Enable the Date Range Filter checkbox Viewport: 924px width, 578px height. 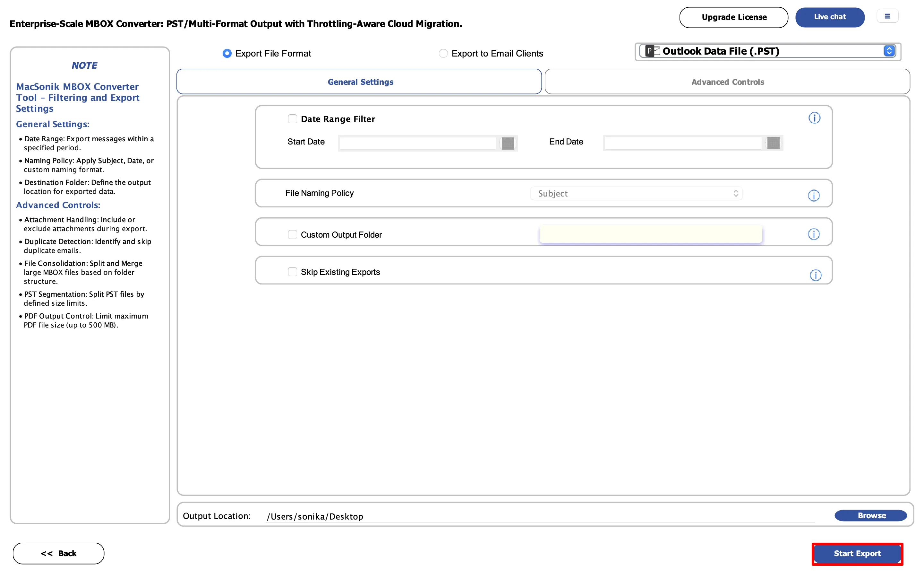pyautogui.click(x=293, y=119)
